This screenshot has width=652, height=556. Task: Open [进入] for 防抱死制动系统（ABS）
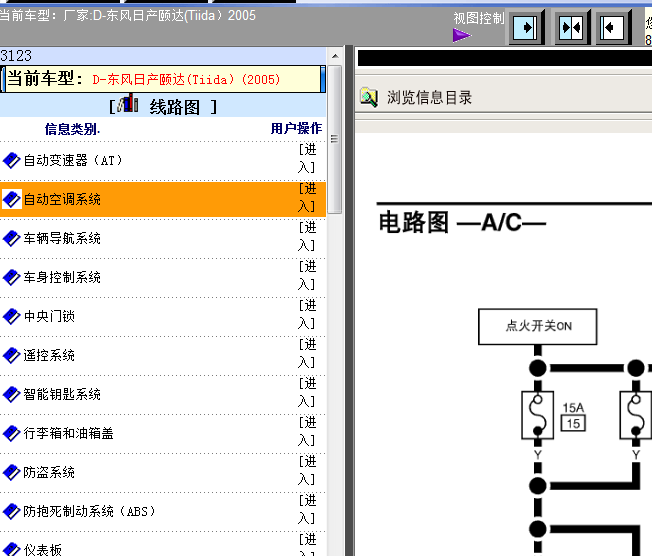[307, 509]
